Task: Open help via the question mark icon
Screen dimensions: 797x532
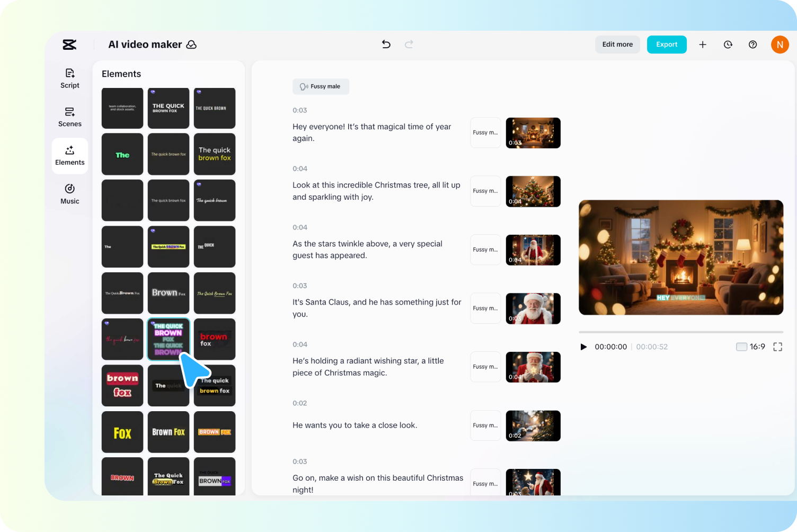Action: (x=752, y=45)
